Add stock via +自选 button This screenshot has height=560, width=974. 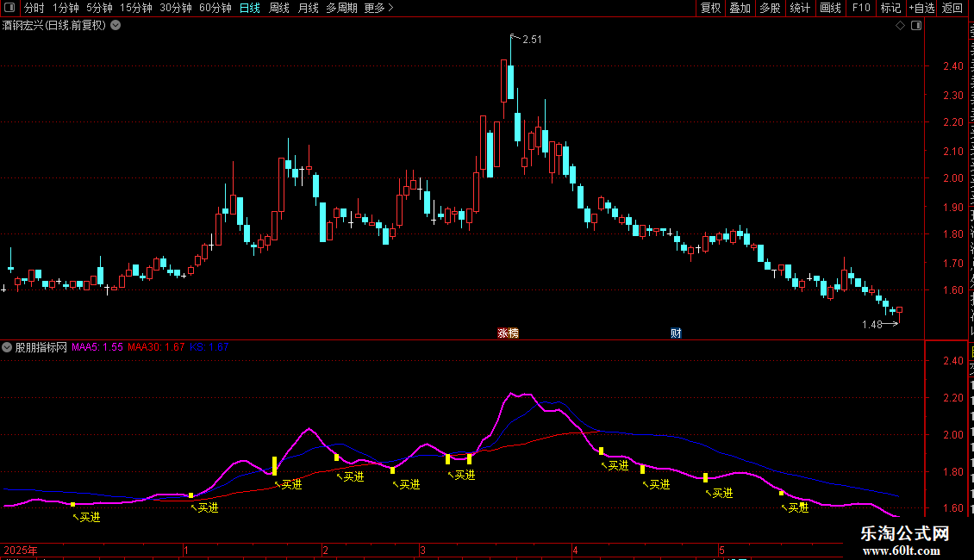click(921, 8)
